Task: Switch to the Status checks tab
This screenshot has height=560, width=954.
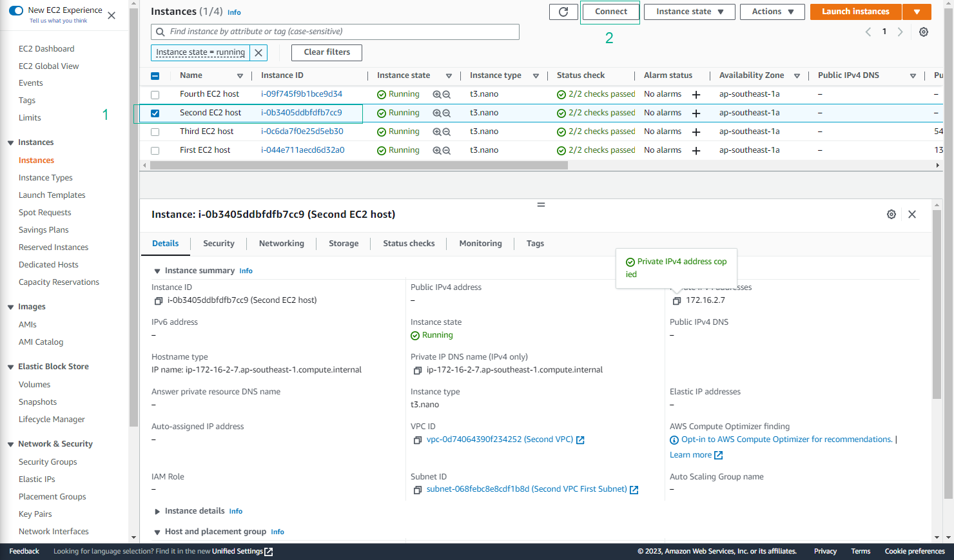Action: click(409, 244)
